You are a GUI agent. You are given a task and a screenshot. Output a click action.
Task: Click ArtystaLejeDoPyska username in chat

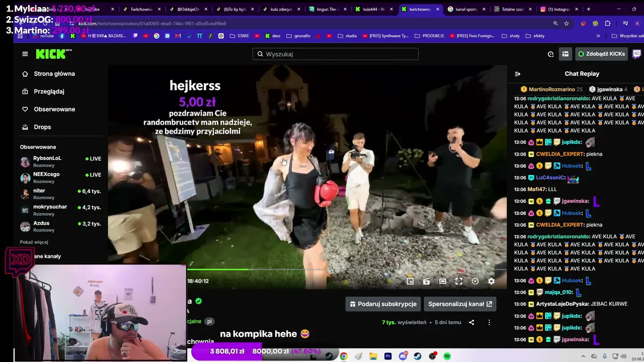[562, 304]
